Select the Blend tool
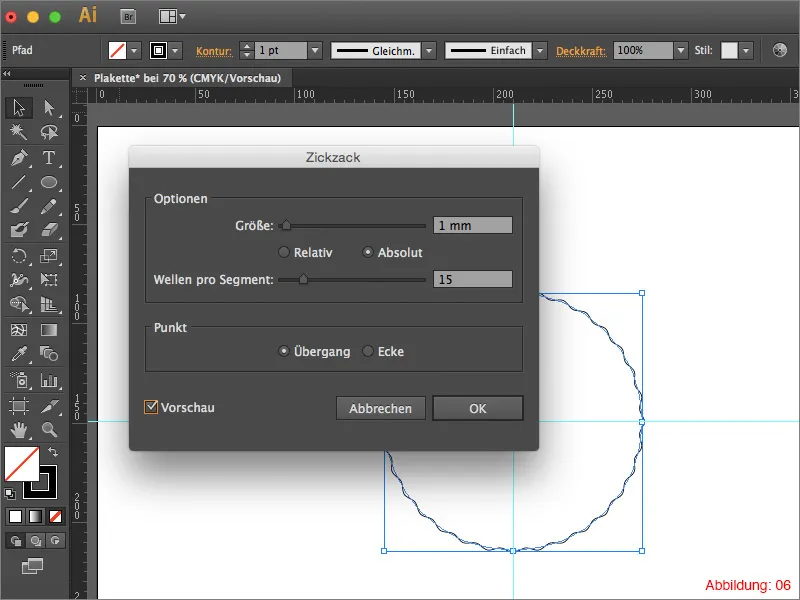This screenshot has width=800, height=600. click(x=49, y=354)
